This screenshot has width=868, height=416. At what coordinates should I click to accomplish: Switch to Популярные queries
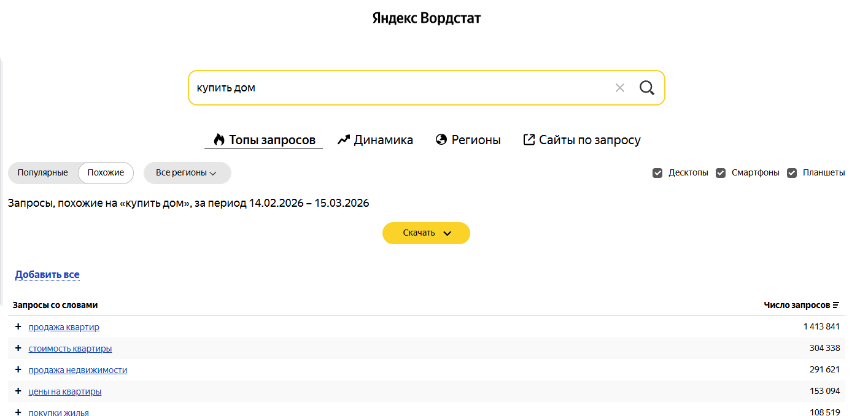click(43, 173)
